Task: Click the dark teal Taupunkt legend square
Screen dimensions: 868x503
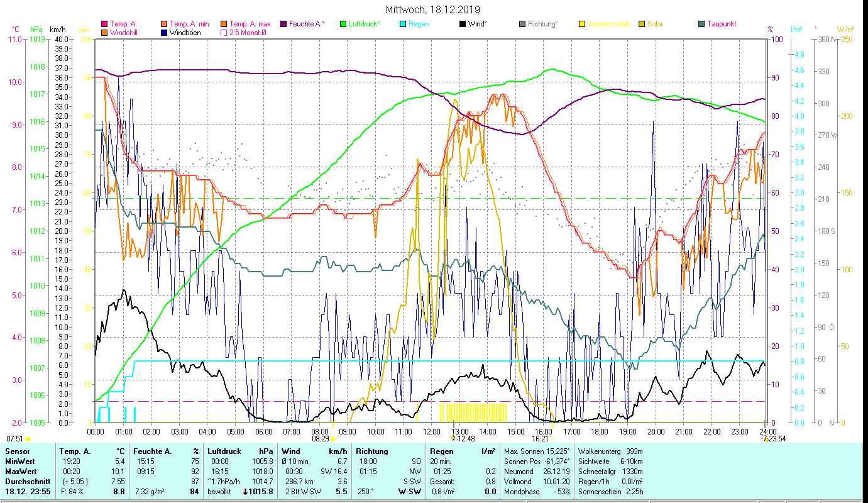Action: [x=701, y=25]
